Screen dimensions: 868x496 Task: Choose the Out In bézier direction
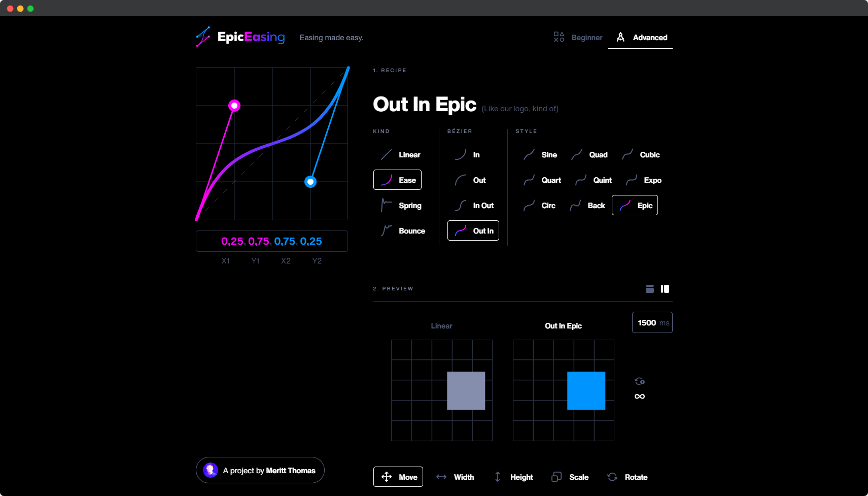[473, 230]
